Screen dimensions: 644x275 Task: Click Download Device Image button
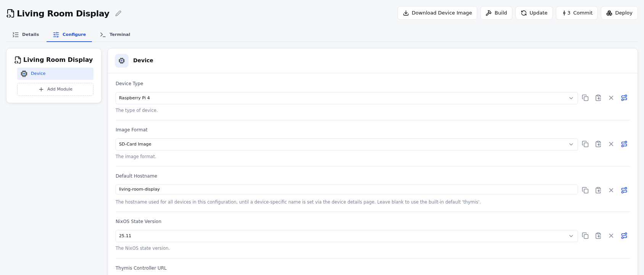[437, 13]
